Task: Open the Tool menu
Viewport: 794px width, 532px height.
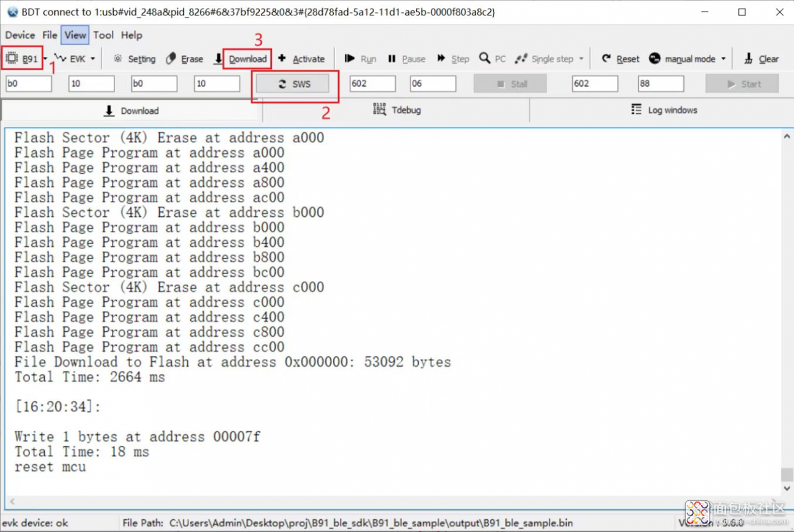Action: [x=103, y=35]
